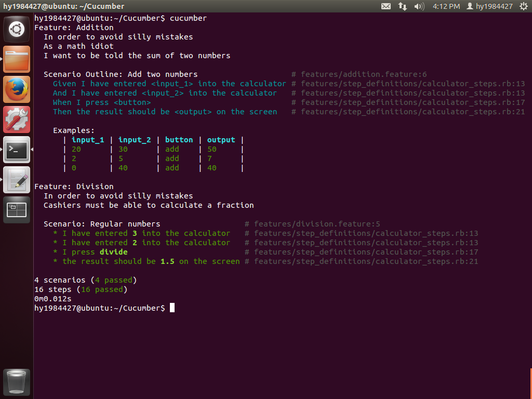Viewport: 532px width, 399px height.
Task: Click the input_2 cell value '30'
Action: 123,149
